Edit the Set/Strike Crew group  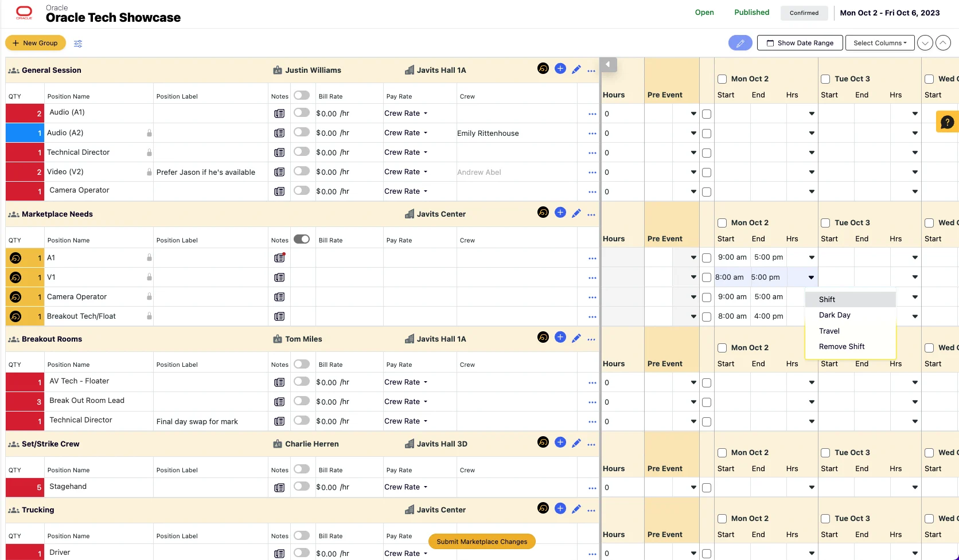pyautogui.click(x=576, y=443)
